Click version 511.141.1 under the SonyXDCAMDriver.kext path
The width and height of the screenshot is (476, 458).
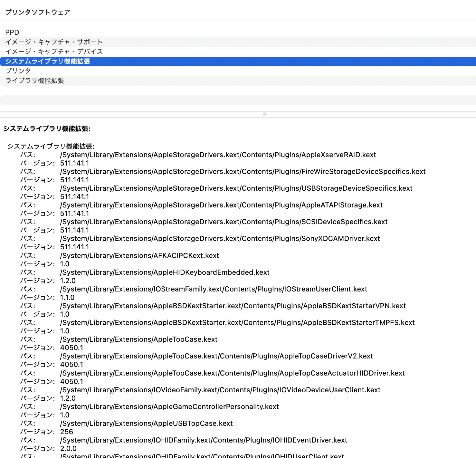click(x=75, y=247)
